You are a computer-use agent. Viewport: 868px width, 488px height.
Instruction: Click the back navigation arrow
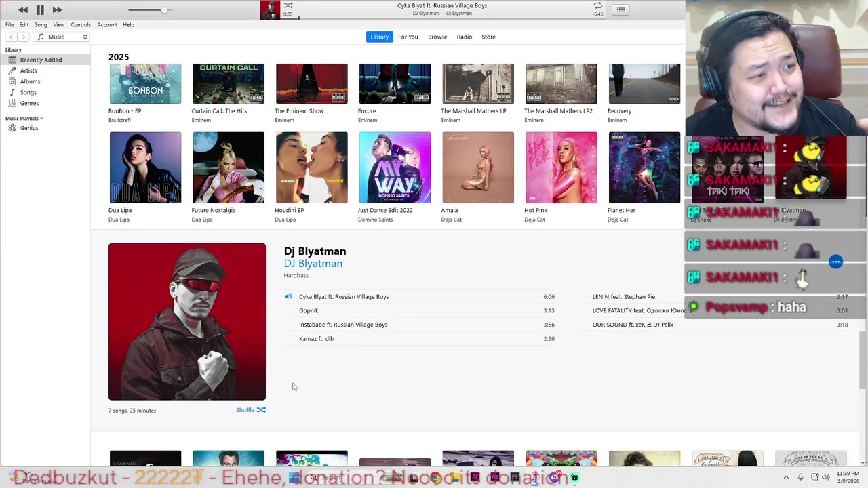[x=12, y=37]
